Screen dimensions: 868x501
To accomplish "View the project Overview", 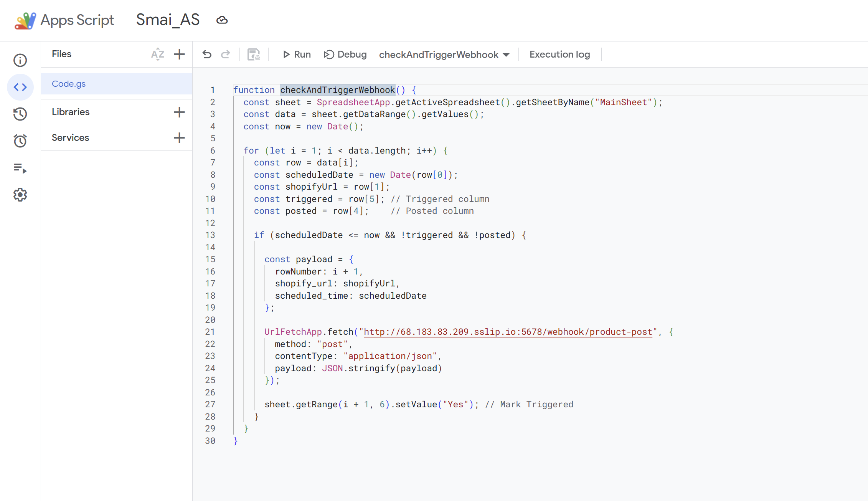I will click(20, 60).
